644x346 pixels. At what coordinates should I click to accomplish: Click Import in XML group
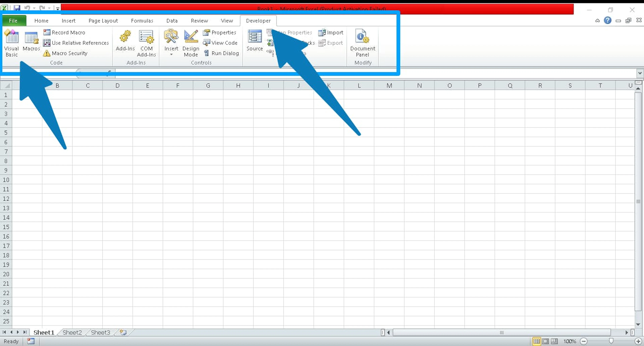331,33
